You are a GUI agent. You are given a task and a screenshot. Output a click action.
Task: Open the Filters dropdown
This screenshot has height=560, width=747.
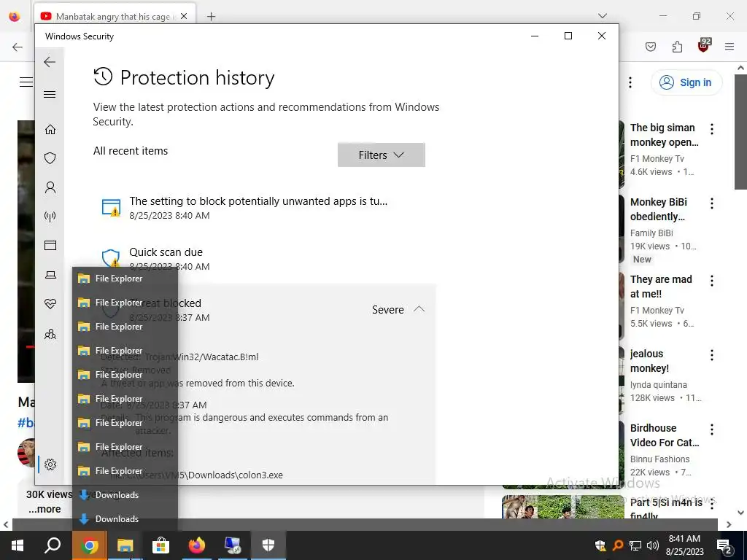click(381, 155)
